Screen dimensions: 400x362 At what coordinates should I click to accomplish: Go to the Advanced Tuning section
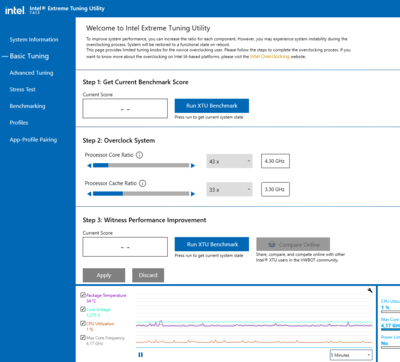coord(31,73)
